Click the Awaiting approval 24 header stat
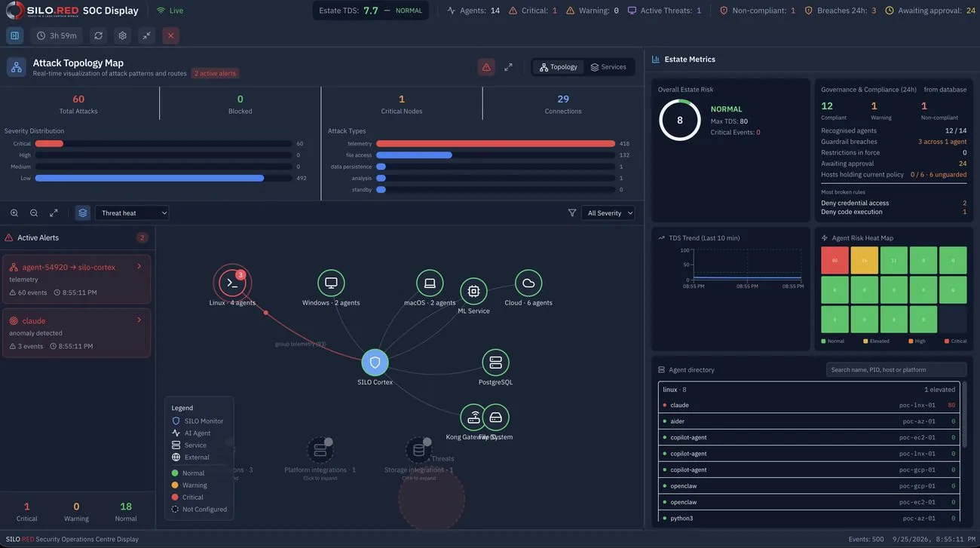The image size is (980, 548). click(x=931, y=11)
